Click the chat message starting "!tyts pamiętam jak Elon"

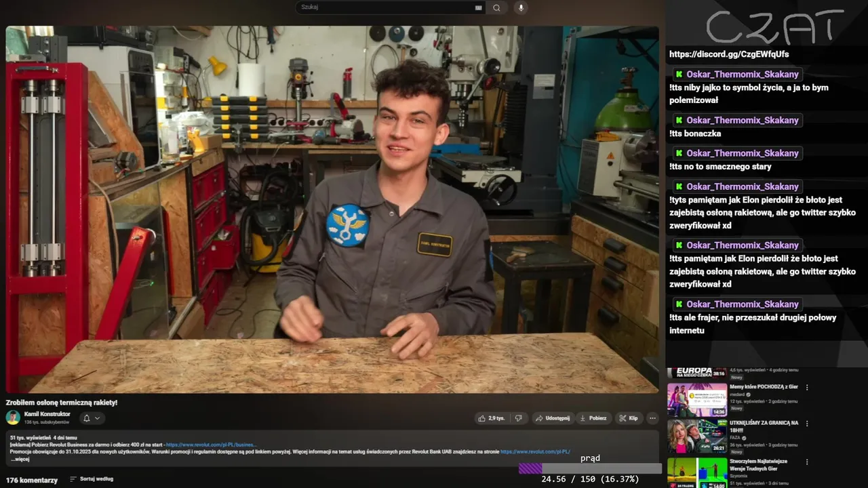[x=762, y=213]
